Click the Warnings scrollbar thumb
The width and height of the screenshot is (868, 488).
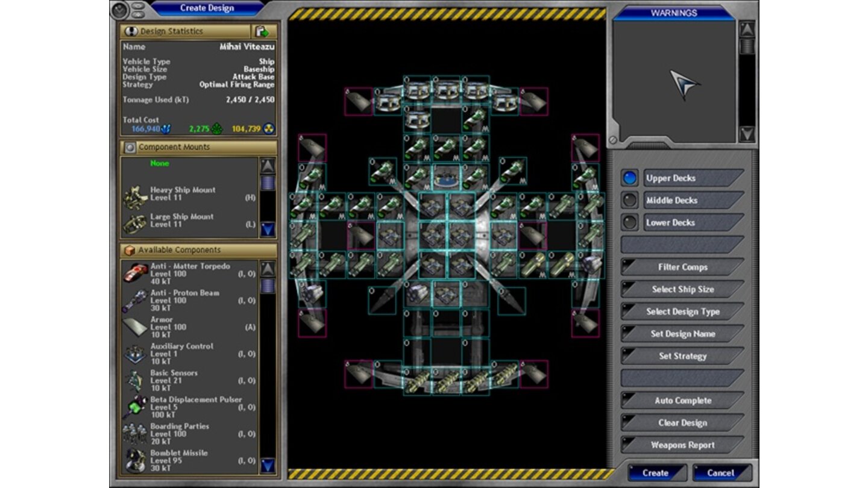(x=747, y=46)
